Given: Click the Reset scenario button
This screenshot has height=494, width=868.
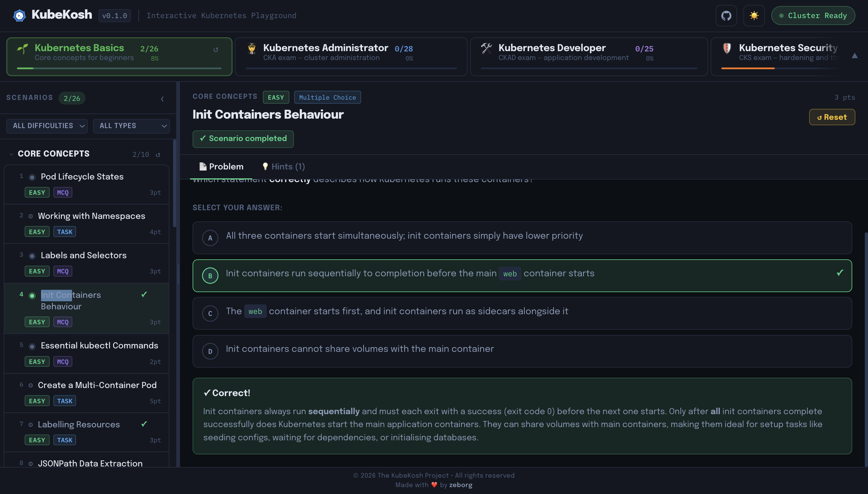Looking at the screenshot, I should 832,117.
